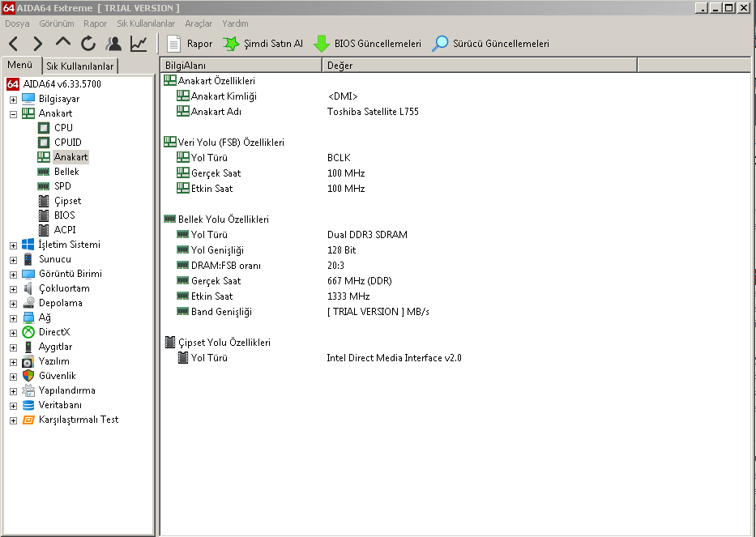The height and width of the screenshot is (537, 756).
Task: Sort by the Değer column header
Action: tap(480, 65)
